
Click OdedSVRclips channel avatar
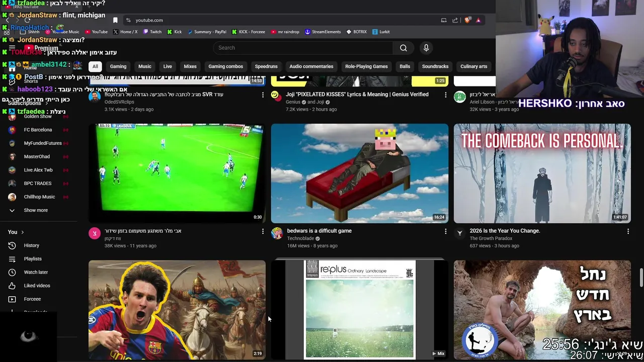[95, 97]
